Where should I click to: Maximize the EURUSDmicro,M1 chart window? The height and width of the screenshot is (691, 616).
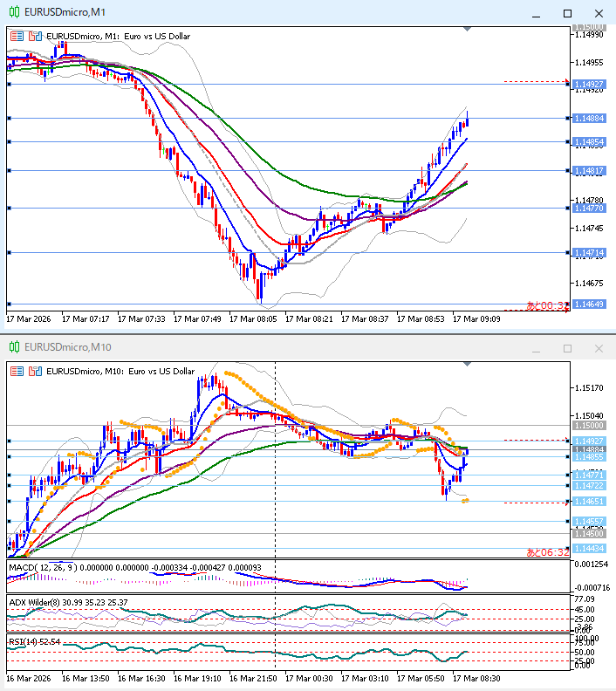click(567, 12)
